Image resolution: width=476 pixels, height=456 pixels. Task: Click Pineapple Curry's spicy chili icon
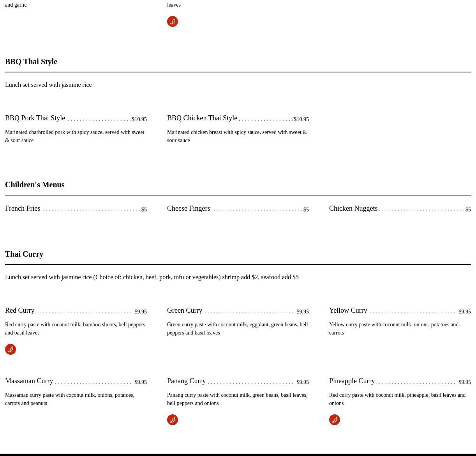335,420
